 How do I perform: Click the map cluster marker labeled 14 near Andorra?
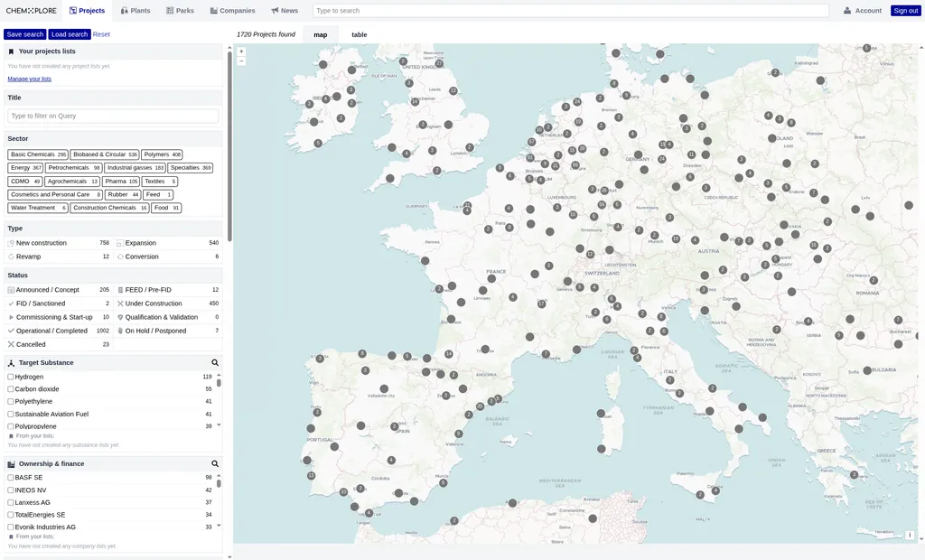click(x=449, y=353)
